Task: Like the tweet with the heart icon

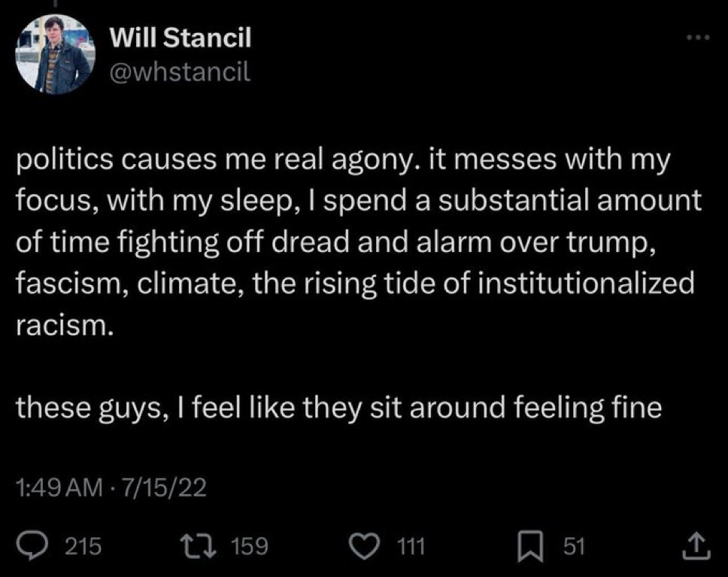Action: (x=366, y=545)
